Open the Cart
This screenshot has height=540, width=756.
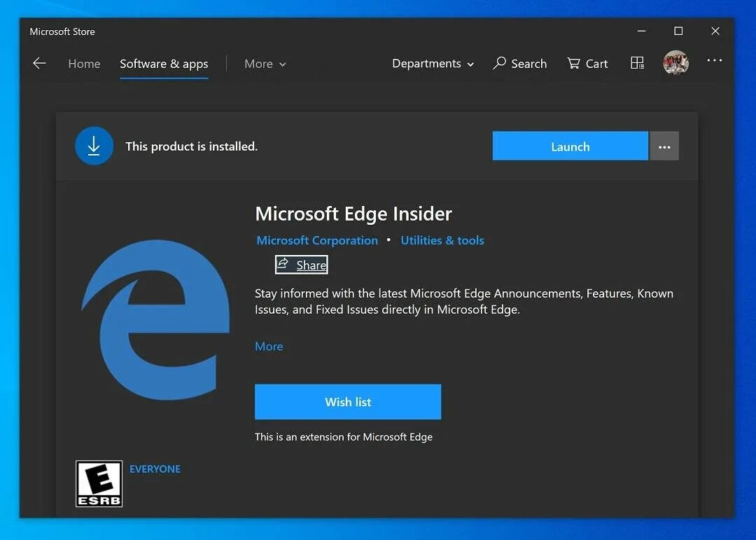point(587,64)
